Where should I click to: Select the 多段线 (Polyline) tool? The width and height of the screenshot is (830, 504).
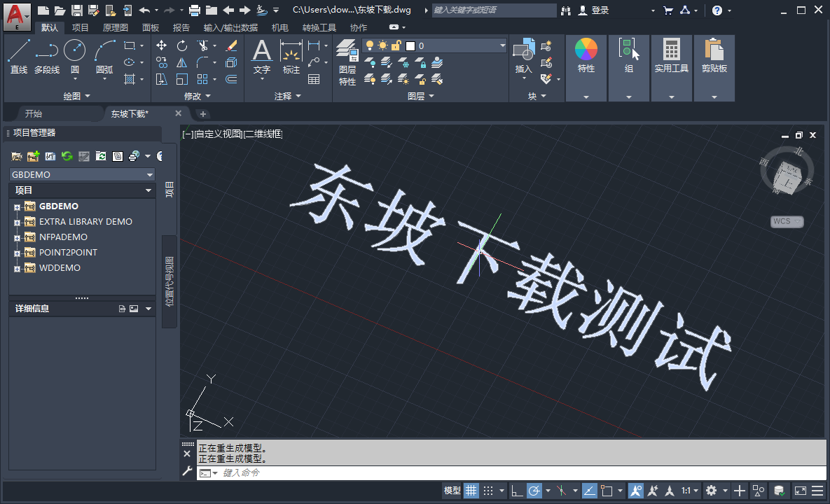click(46, 55)
